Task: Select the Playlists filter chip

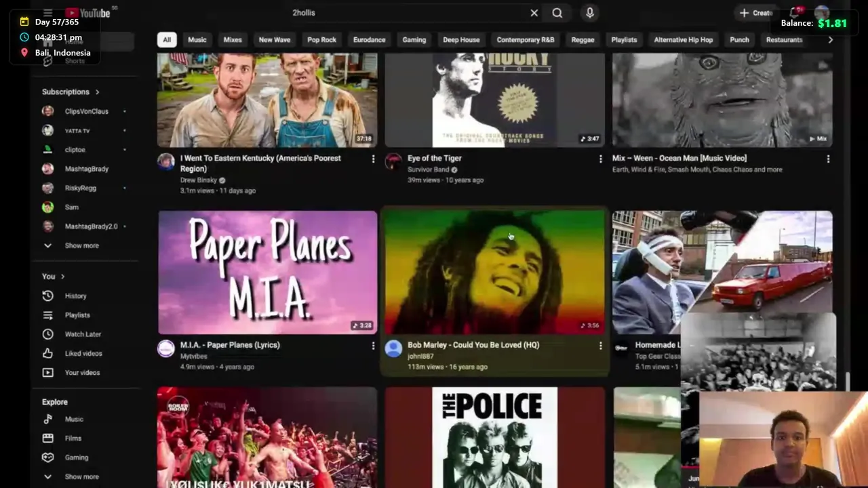Action: [x=624, y=40]
